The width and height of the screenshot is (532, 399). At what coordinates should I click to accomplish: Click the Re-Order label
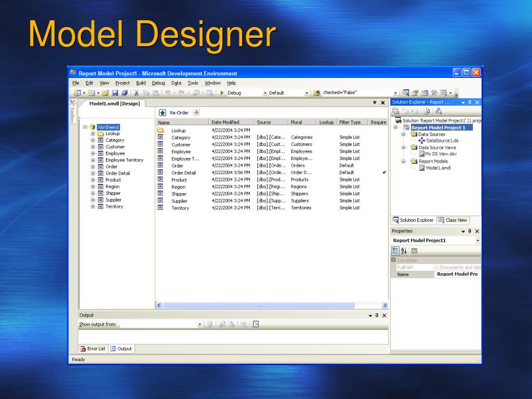coord(179,113)
